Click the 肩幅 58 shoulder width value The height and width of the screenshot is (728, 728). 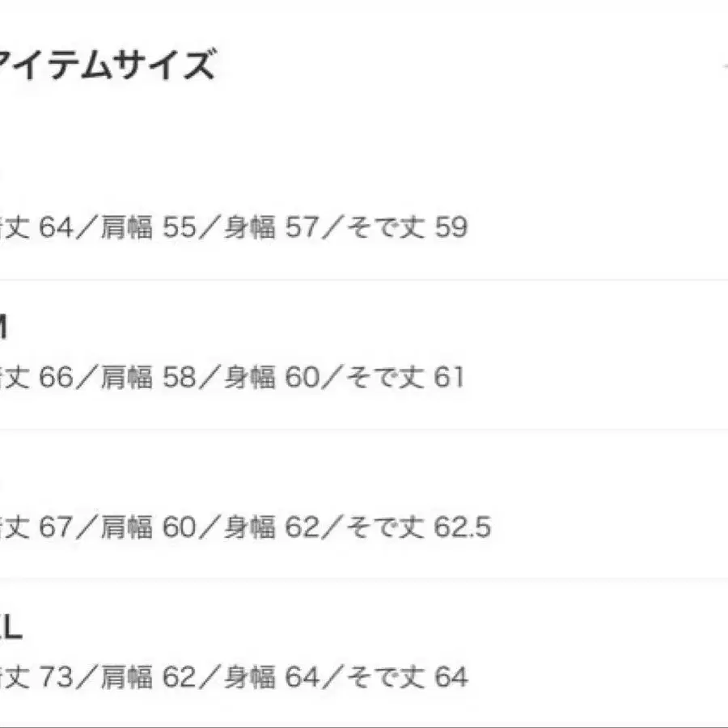click(151, 378)
